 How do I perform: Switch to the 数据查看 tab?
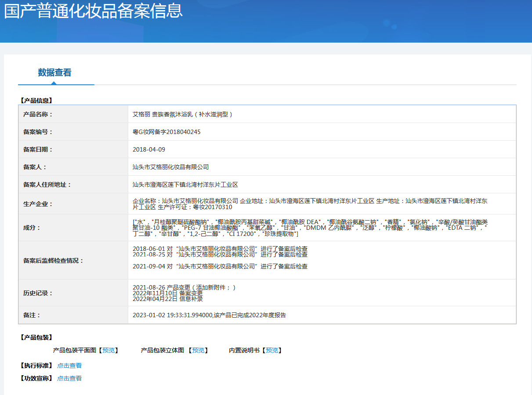pyautogui.click(x=54, y=72)
